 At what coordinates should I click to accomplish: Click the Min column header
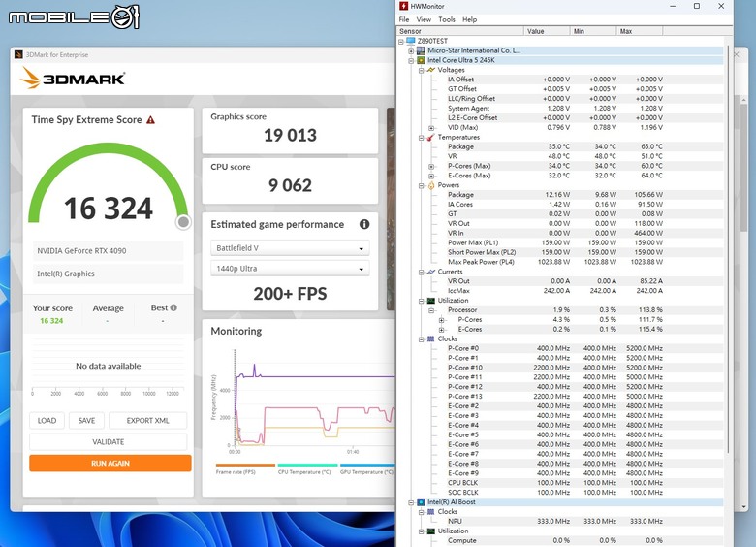point(593,31)
